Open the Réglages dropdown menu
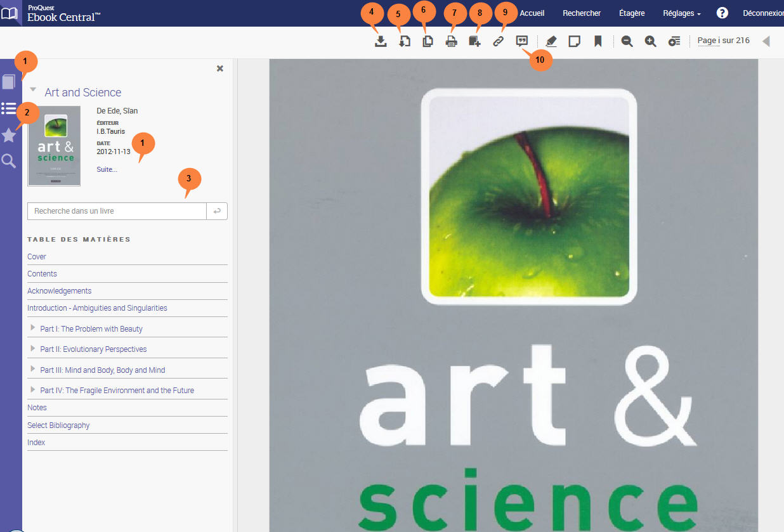Screen dimensions: 784x532 pyautogui.click(x=682, y=13)
